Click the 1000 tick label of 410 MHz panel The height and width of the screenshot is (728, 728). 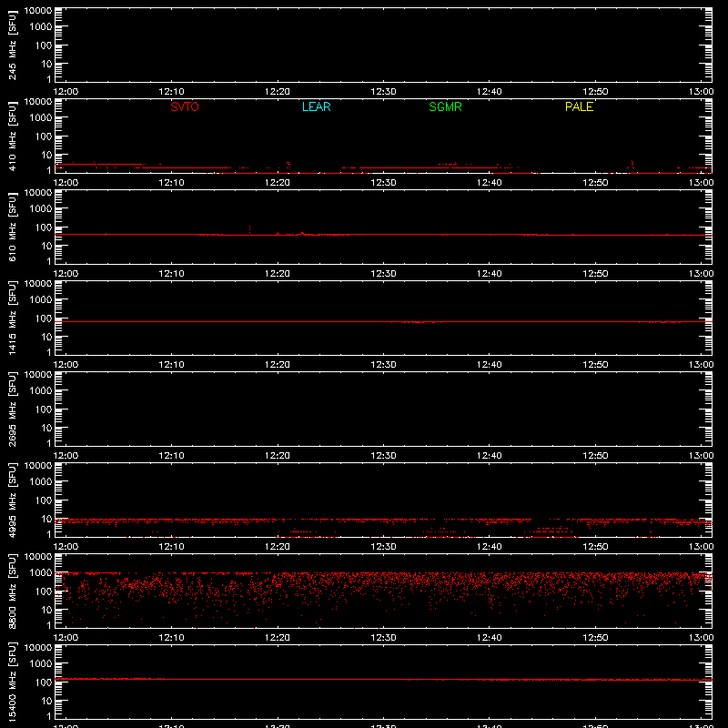coord(41,118)
